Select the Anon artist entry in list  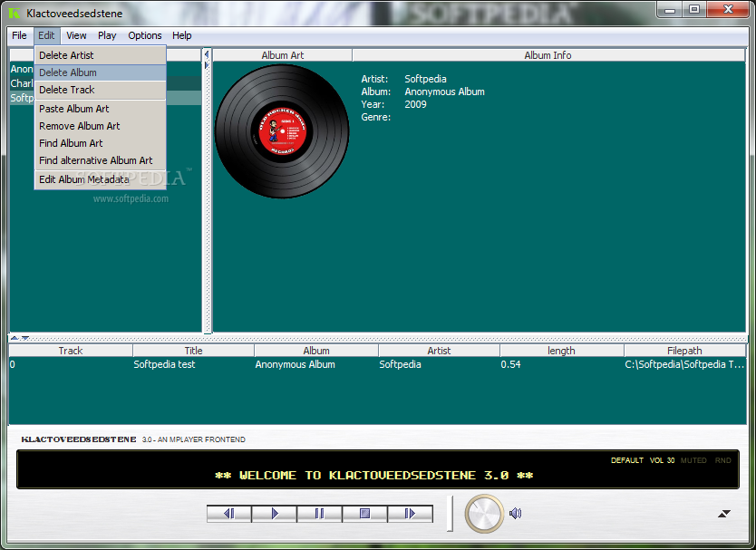click(x=22, y=69)
